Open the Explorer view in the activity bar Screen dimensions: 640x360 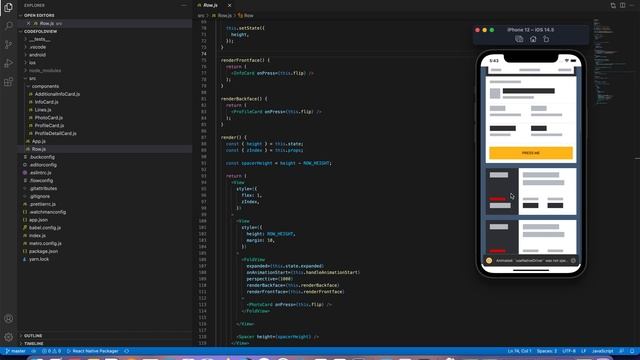(x=8, y=7)
